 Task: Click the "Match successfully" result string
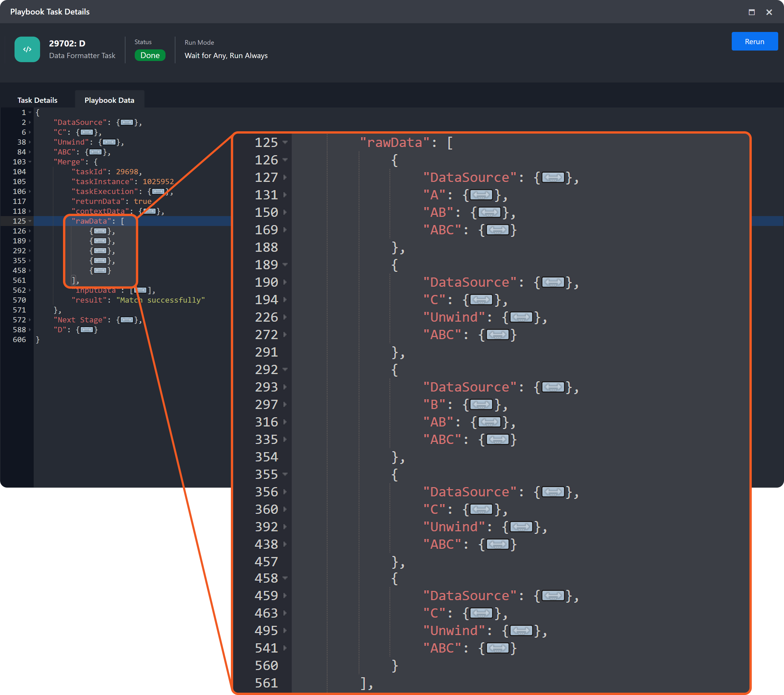click(x=160, y=300)
